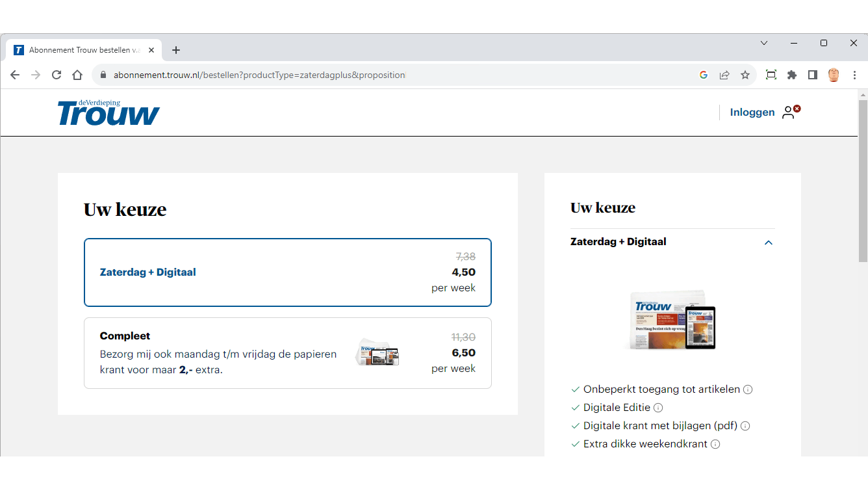
Task: Close the Abonnement Trouw tab
Action: [151, 50]
